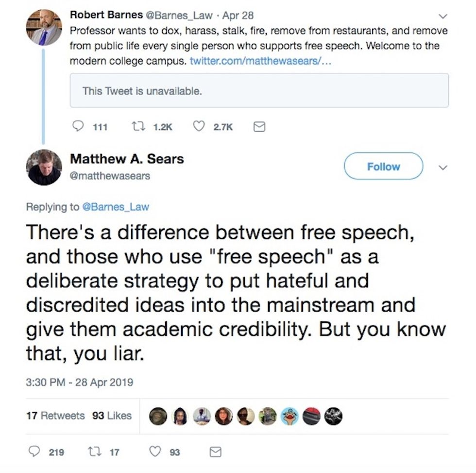This screenshot has height=473, width=476.
Task: Retweet the Robert Barnes tweet
Action: point(138,126)
